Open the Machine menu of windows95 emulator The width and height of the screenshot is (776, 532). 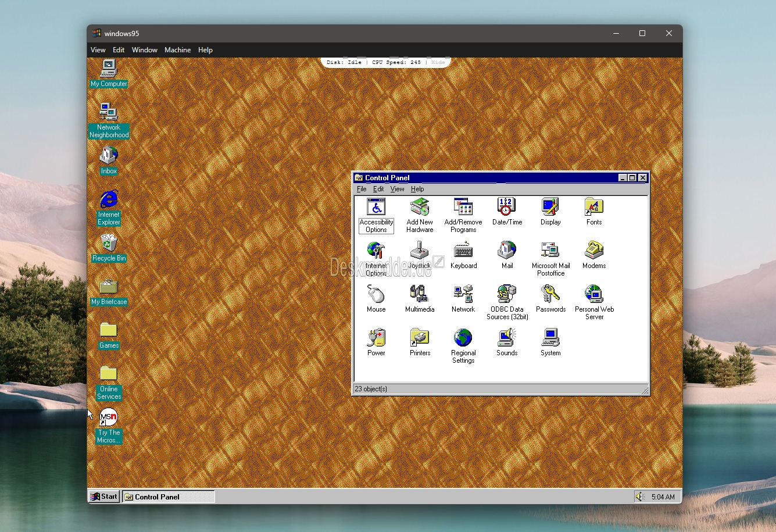tap(177, 50)
